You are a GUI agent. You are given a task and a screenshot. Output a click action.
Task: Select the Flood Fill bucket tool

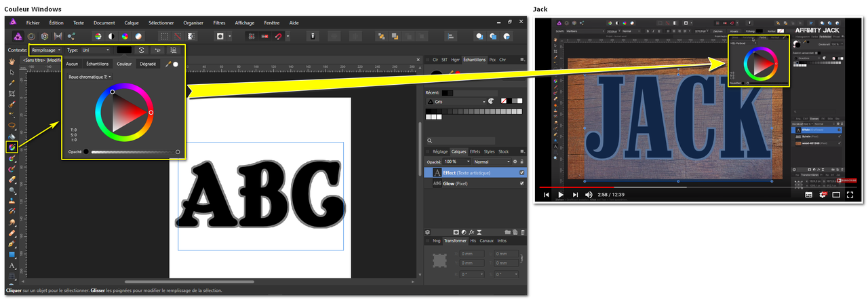[x=12, y=136]
